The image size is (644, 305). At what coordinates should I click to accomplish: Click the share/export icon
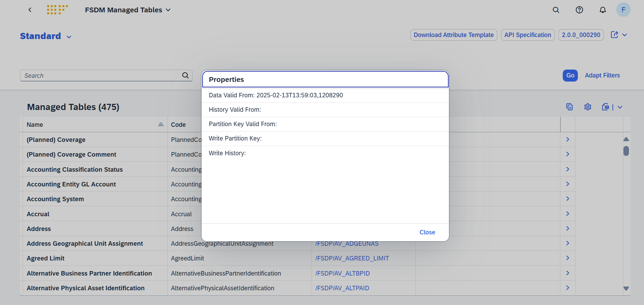click(614, 35)
